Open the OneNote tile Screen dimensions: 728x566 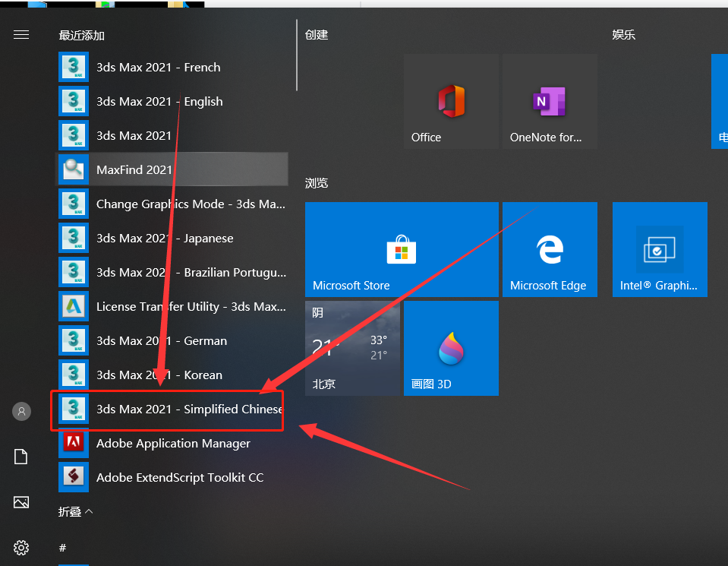pyautogui.click(x=550, y=101)
